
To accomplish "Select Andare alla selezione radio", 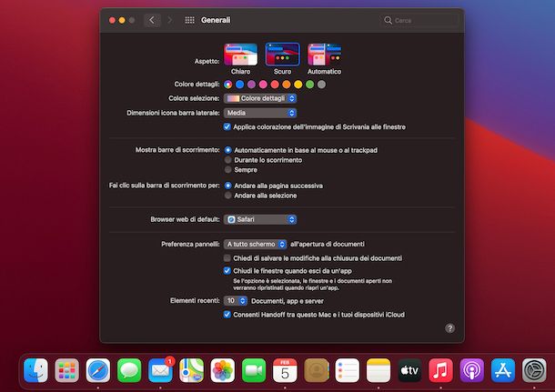I will point(228,196).
